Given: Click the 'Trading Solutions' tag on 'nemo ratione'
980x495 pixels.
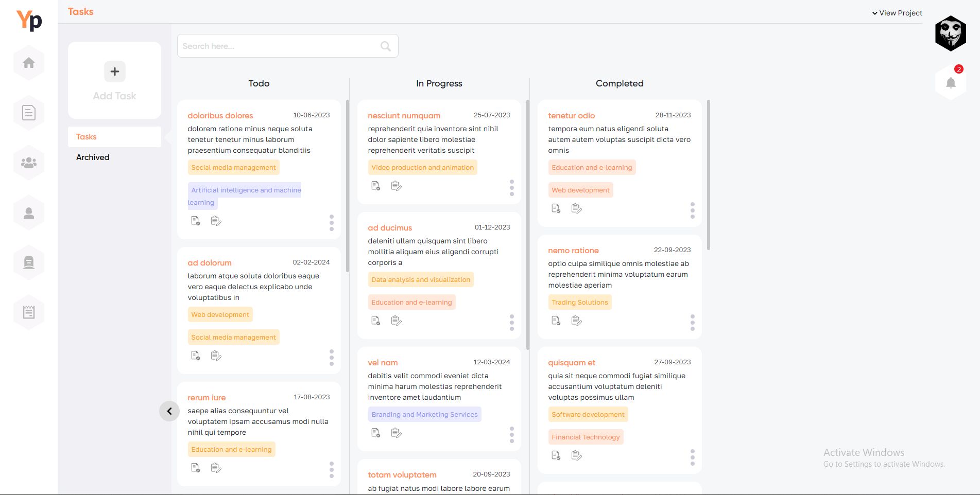Looking at the screenshot, I should pyautogui.click(x=579, y=303).
